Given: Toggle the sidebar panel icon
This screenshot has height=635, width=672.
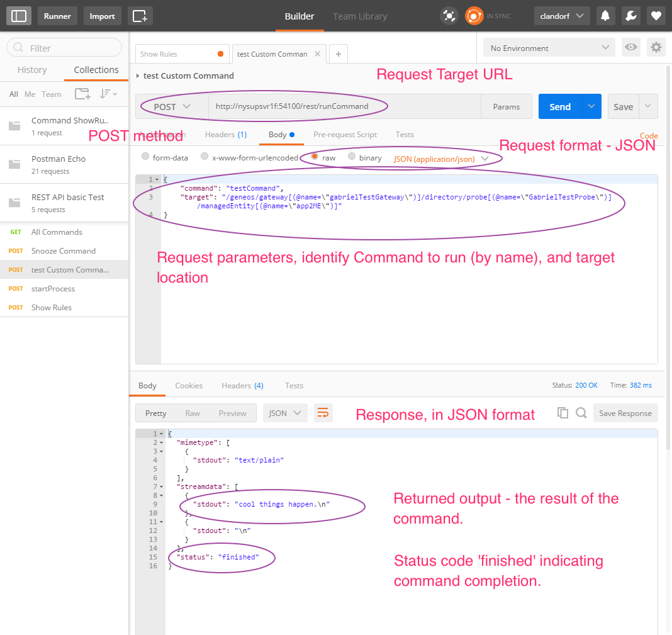Looking at the screenshot, I should 19,16.
